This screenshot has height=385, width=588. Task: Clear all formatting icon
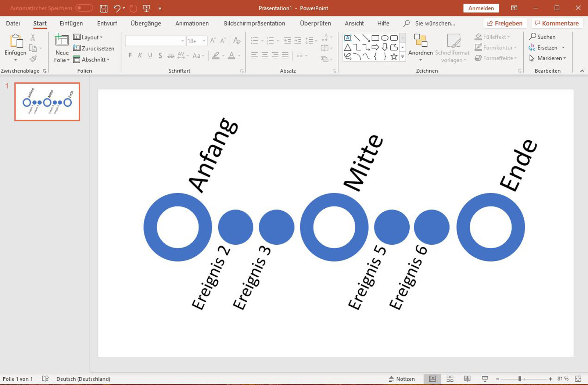[237, 41]
